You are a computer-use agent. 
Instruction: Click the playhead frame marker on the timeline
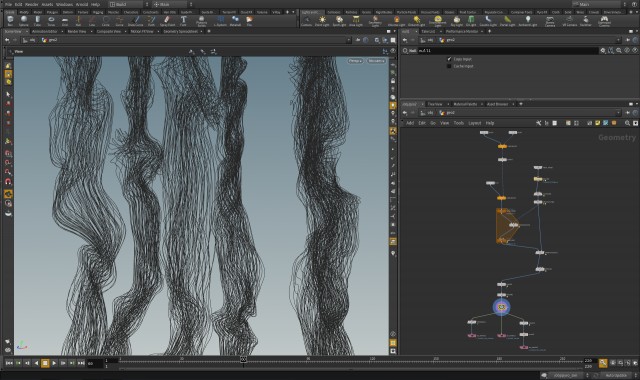pos(243,359)
